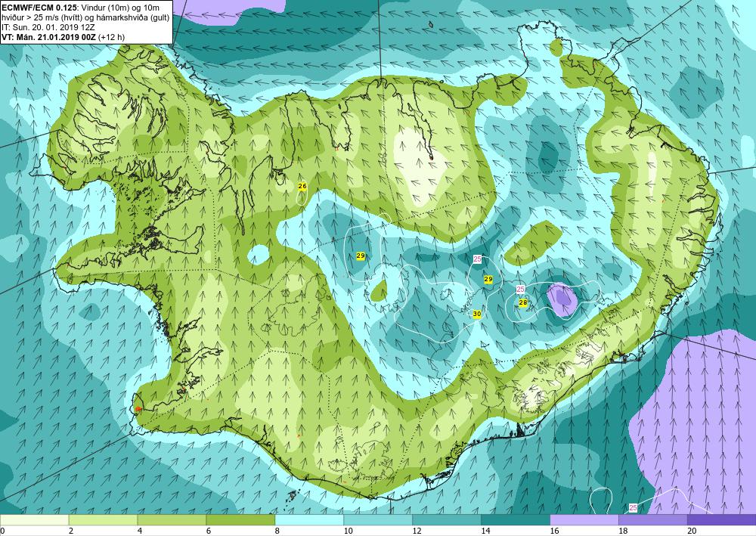
Task: Click the white 25 contour label beside yellow 28
Action: [520, 290]
